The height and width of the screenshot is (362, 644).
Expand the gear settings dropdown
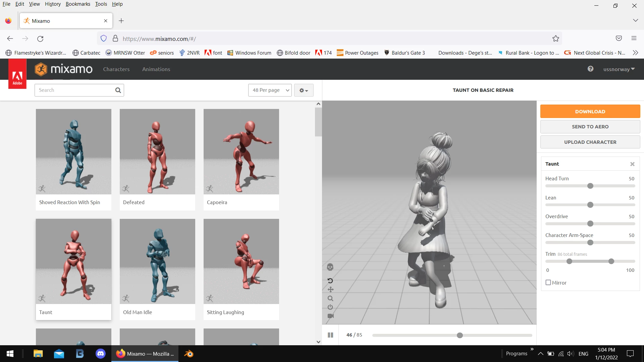pyautogui.click(x=304, y=90)
